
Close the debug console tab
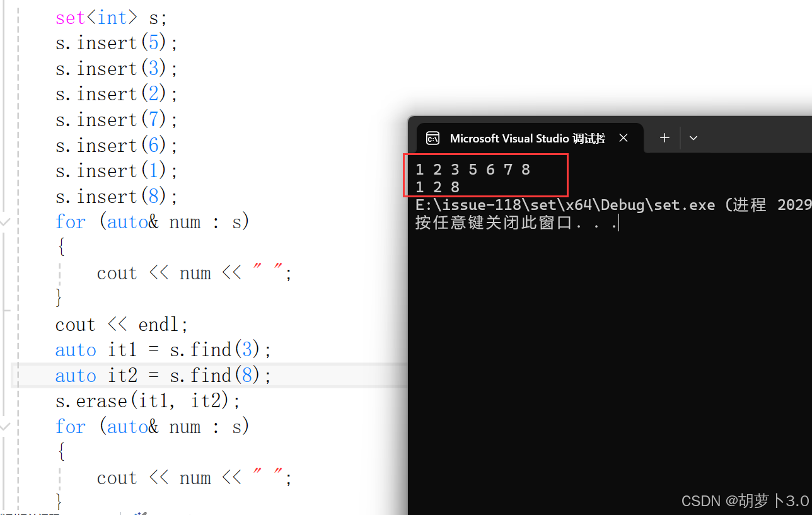[x=623, y=137]
